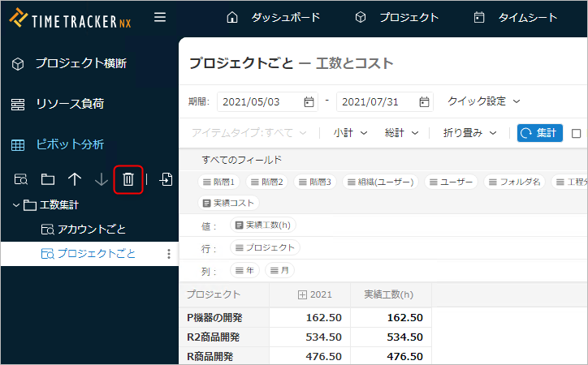Click the new folder icon
This screenshot has height=365, width=588.
[48, 179]
